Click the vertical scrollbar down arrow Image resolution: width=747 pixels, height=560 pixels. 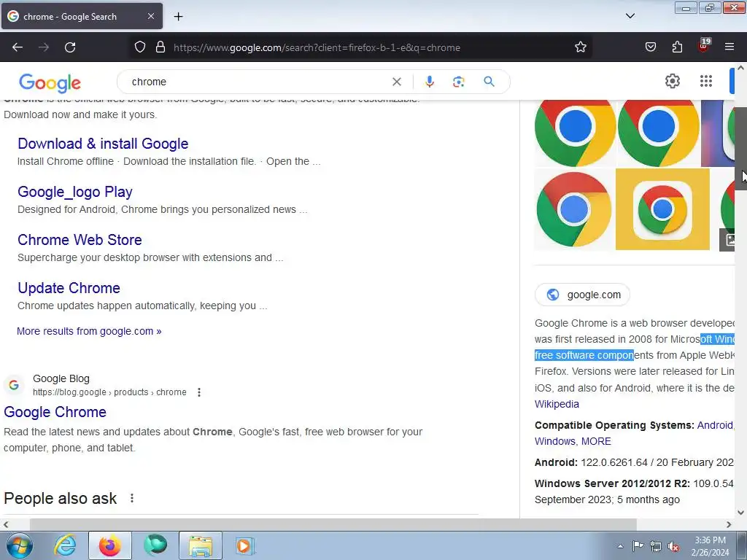(740, 513)
